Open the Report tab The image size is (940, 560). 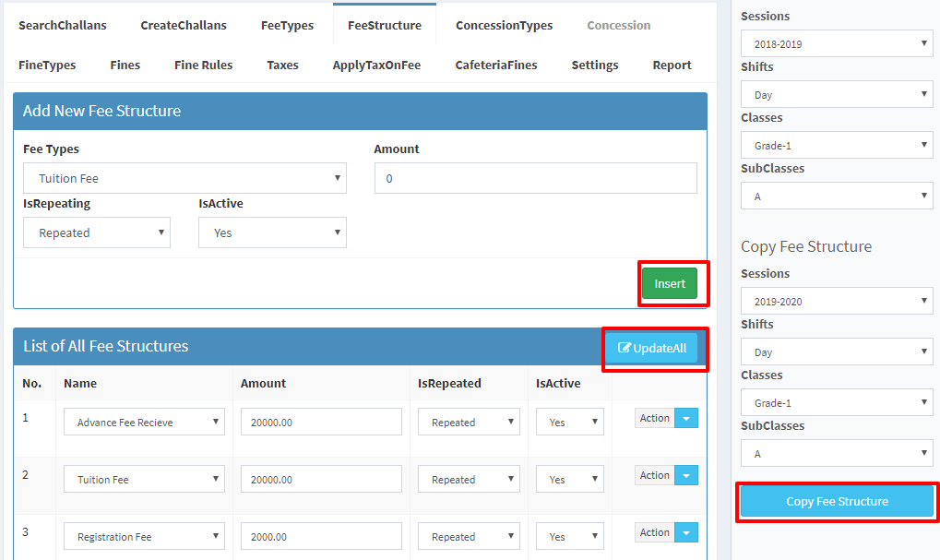coord(671,65)
